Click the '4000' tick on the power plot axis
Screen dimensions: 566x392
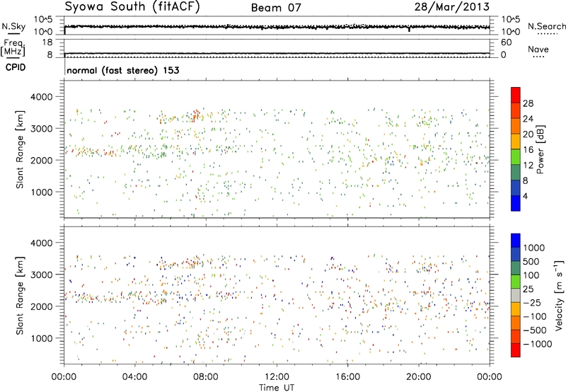tap(41, 97)
